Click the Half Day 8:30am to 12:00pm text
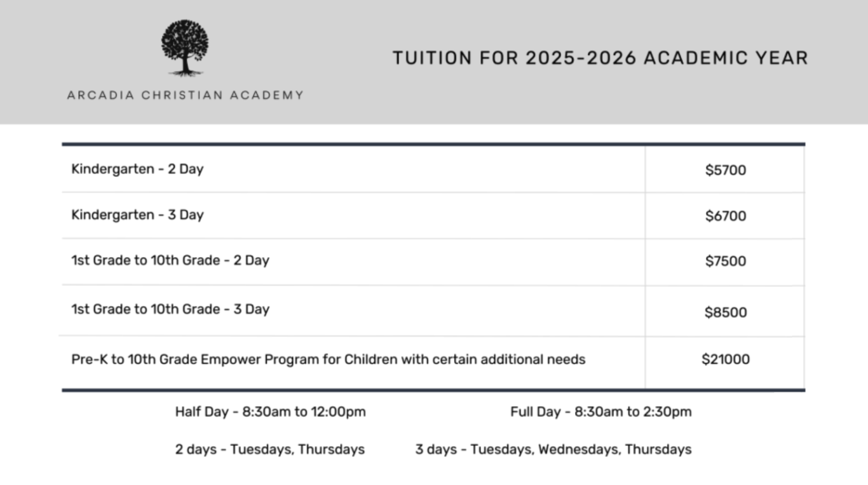 click(x=270, y=412)
